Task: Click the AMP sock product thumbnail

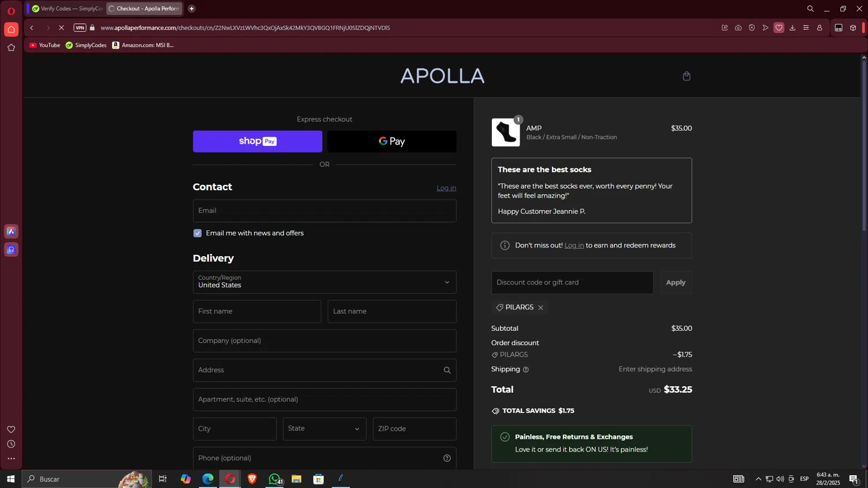Action: (x=506, y=132)
